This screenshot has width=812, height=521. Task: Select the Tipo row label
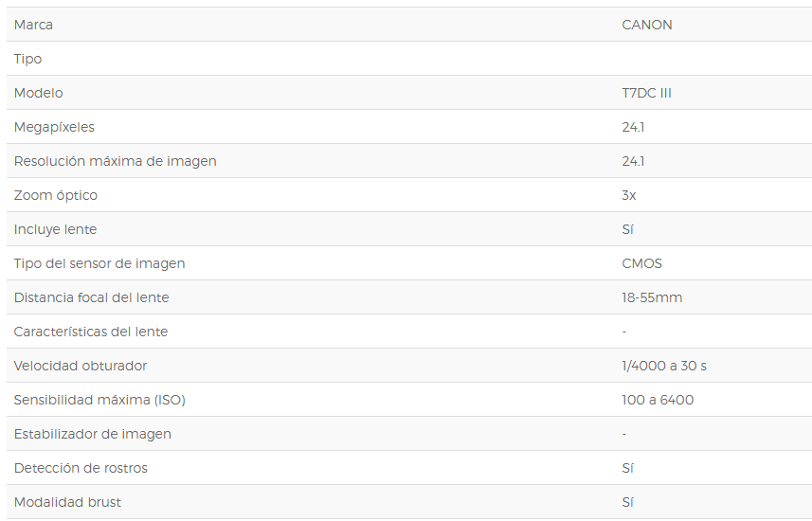point(27,59)
